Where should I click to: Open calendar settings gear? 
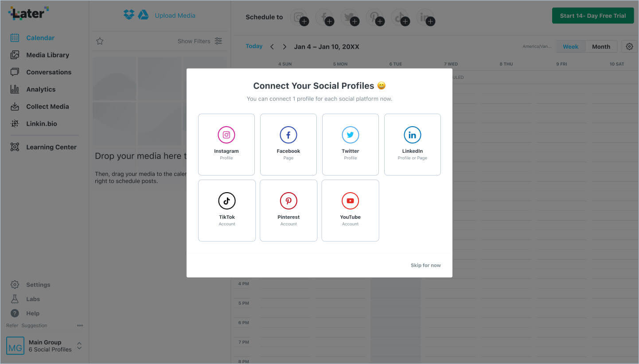point(629,46)
